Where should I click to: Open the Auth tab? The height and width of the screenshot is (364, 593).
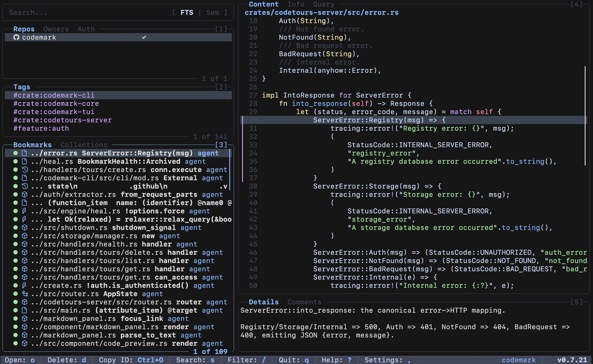click(x=86, y=29)
